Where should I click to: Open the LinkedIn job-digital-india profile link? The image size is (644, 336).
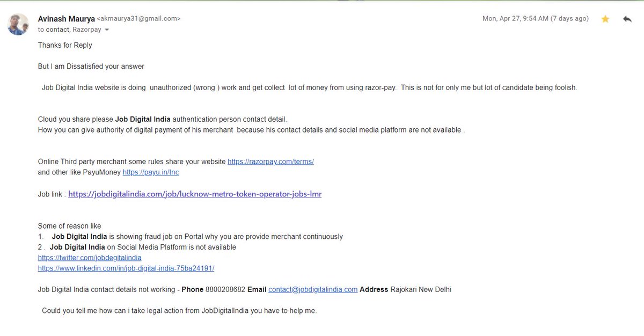(x=126, y=268)
